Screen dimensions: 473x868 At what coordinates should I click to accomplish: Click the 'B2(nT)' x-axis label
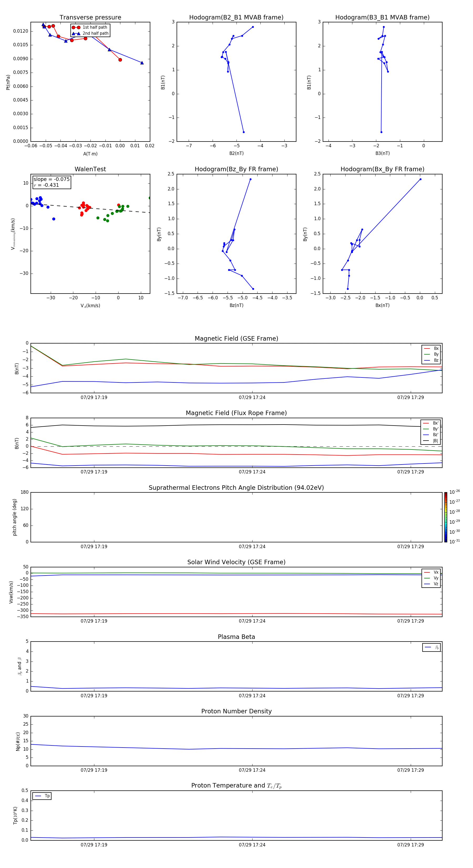click(x=236, y=153)
